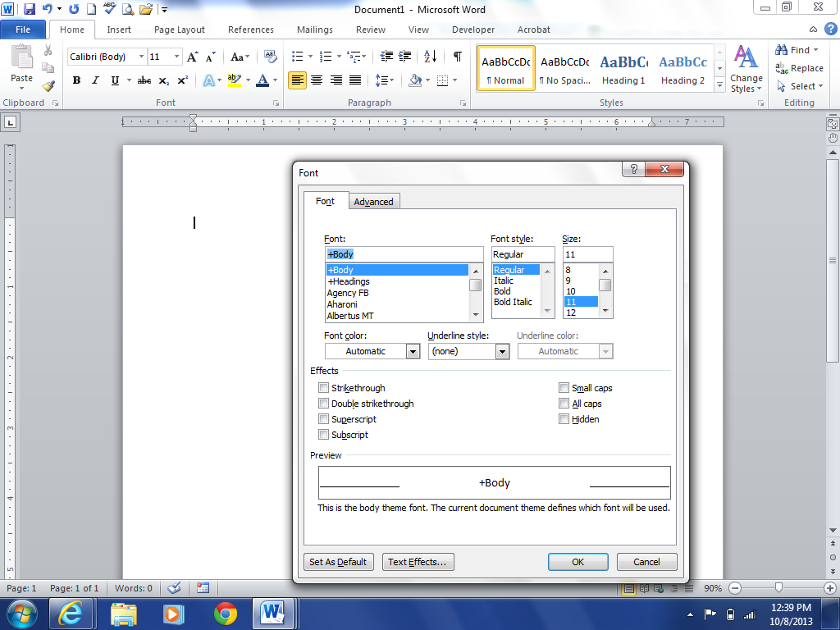Switch to the Advanced tab

373,202
